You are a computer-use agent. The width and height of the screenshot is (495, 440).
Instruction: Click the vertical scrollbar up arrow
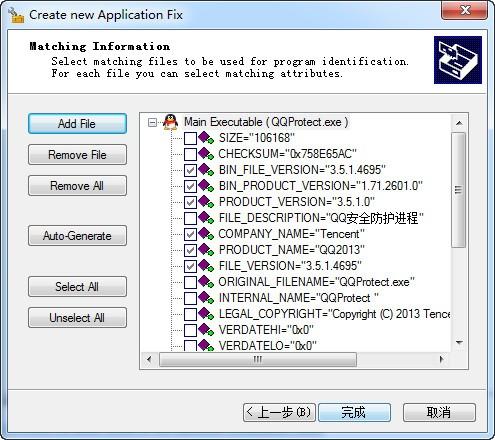pyautogui.click(x=459, y=123)
